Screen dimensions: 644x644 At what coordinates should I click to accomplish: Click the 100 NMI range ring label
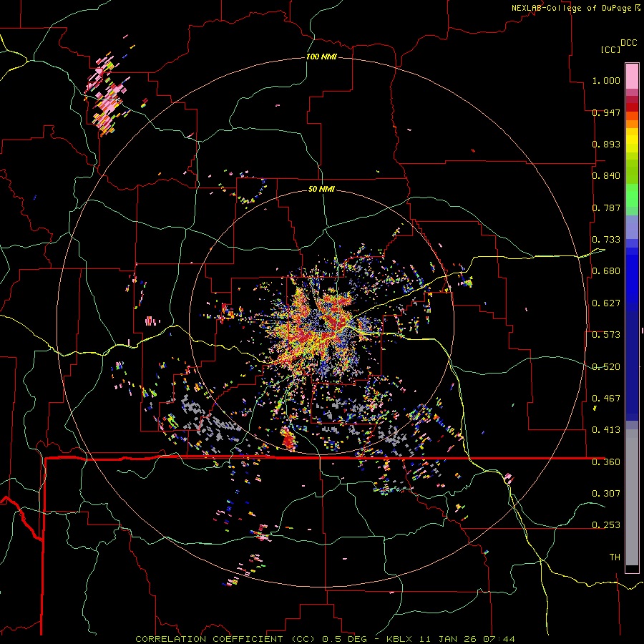tap(321, 57)
